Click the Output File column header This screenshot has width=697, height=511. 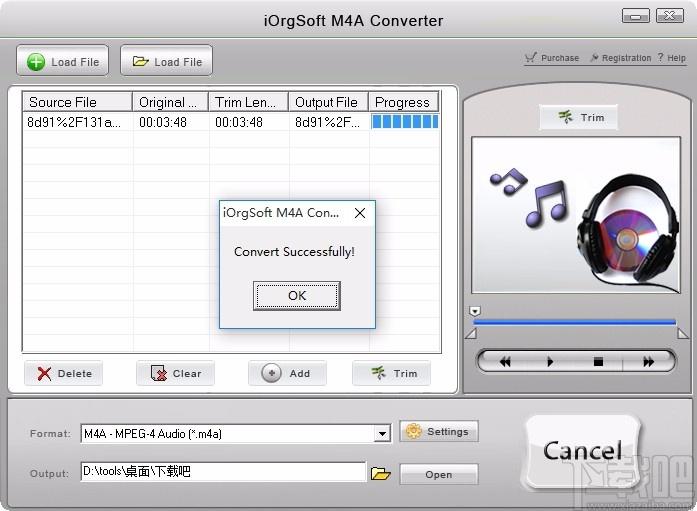(x=328, y=102)
